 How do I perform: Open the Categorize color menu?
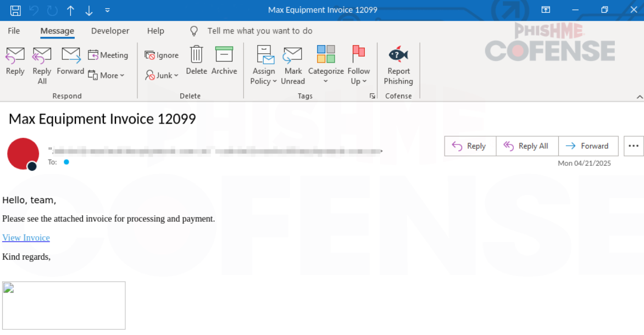point(326,65)
